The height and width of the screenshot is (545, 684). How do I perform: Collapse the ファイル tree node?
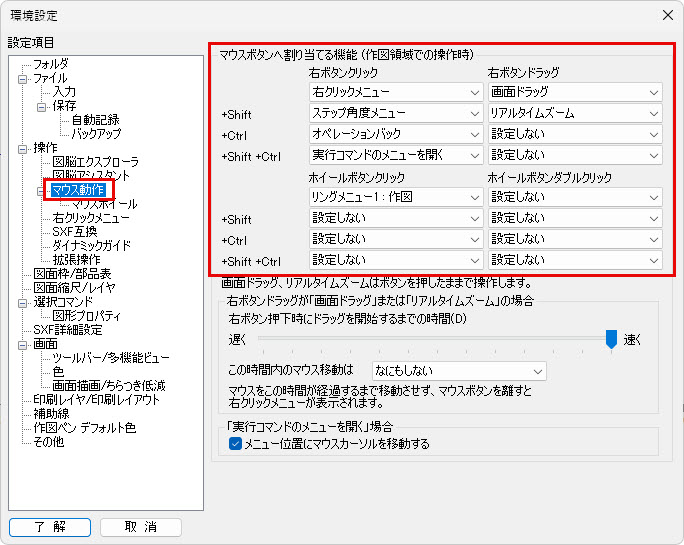(x=25, y=78)
